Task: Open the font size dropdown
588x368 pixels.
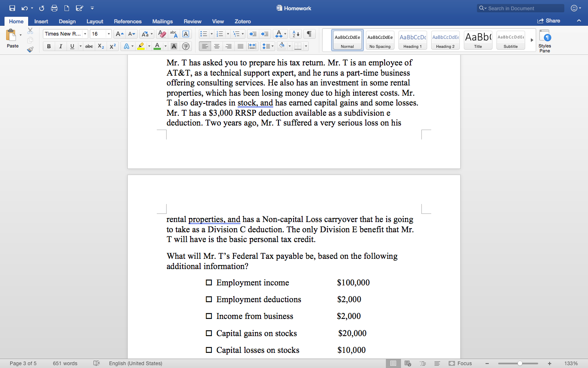Action: [x=108, y=34]
